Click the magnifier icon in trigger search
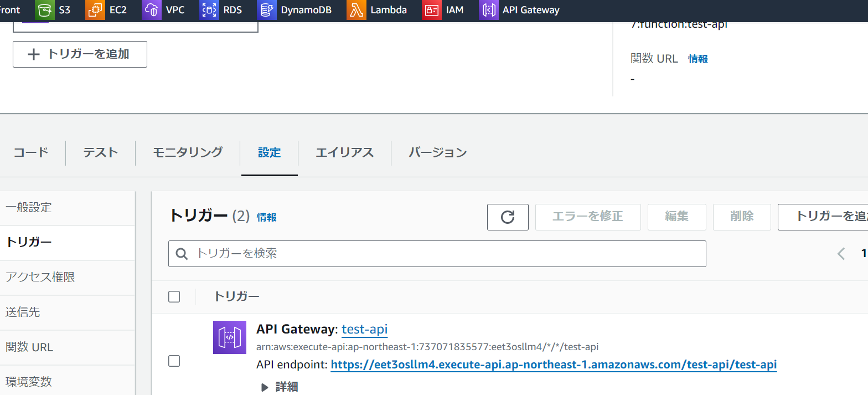The image size is (868, 395). 182,254
